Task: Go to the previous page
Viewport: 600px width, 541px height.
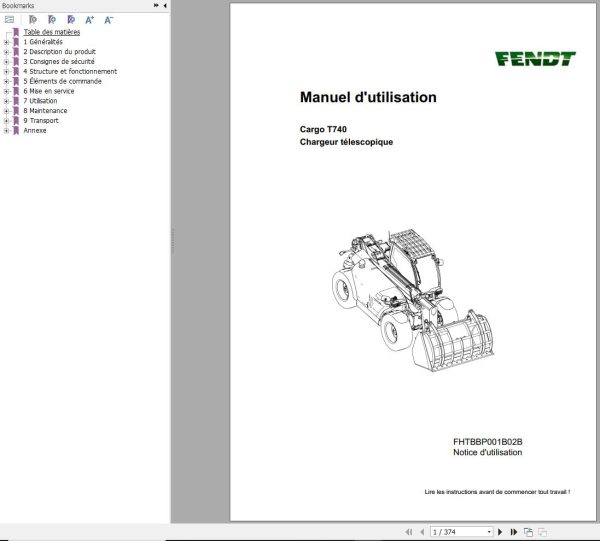Action: pos(422,532)
